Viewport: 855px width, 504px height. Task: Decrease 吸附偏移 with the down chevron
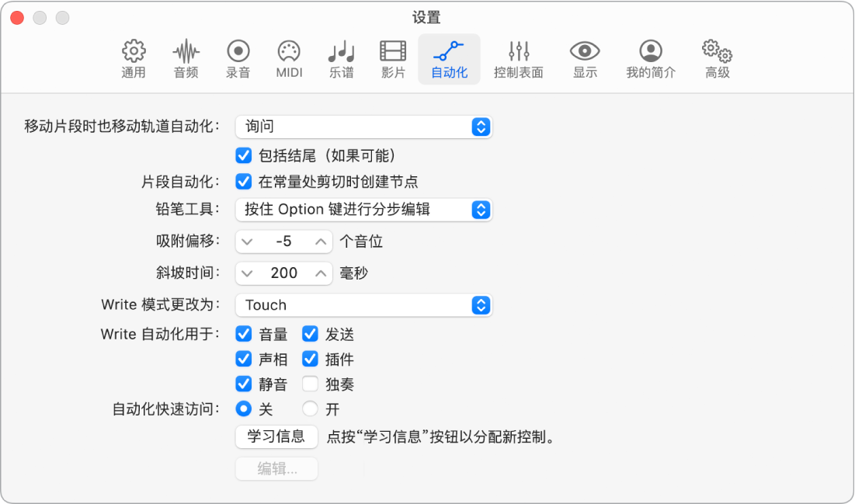click(x=247, y=242)
